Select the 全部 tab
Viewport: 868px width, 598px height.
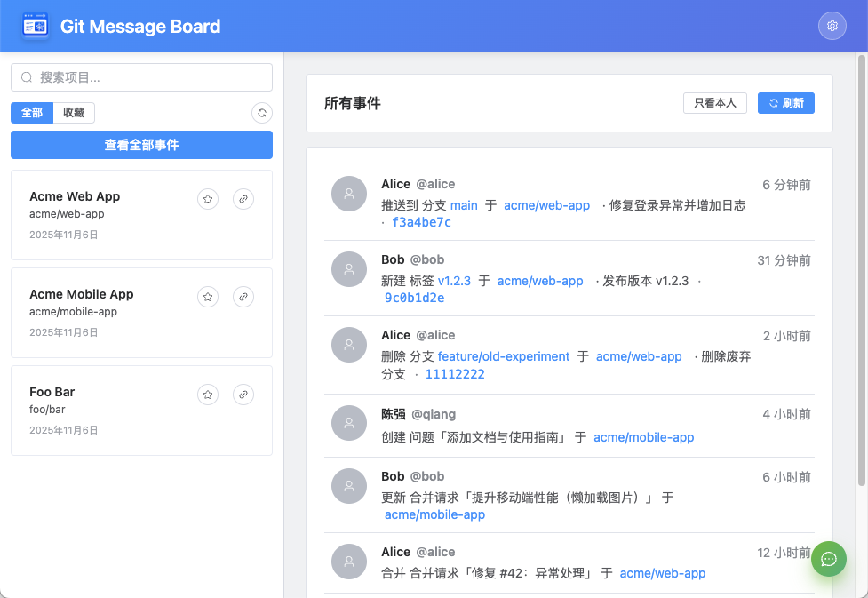click(x=32, y=113)
